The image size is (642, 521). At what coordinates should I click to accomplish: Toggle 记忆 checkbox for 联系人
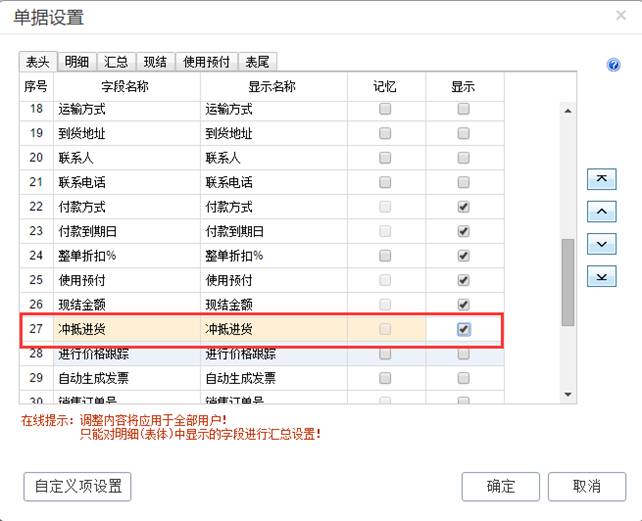pyautogui.click(x=385, y=157)
